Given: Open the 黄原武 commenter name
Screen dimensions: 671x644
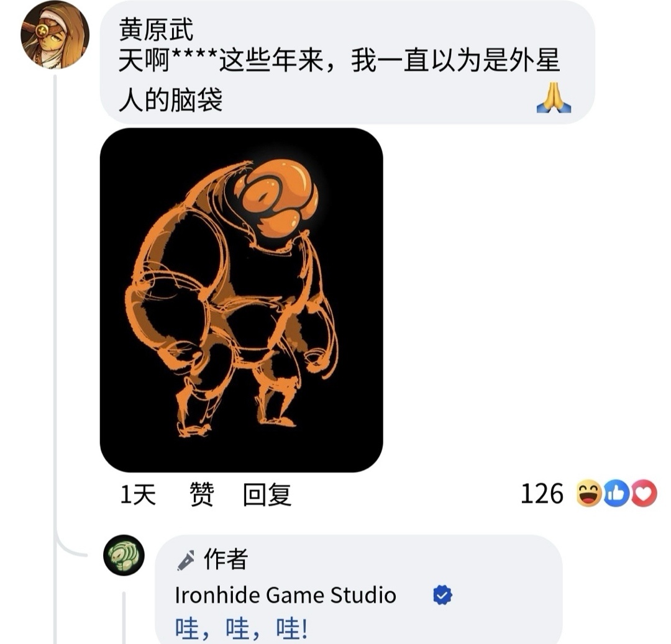Looking at the screenshot, I should click(156, 30).
